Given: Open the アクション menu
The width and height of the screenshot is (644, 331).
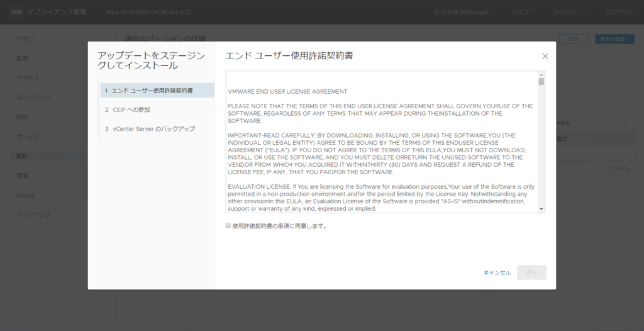Looking at the screenshot, I should (x=569, y=13).
